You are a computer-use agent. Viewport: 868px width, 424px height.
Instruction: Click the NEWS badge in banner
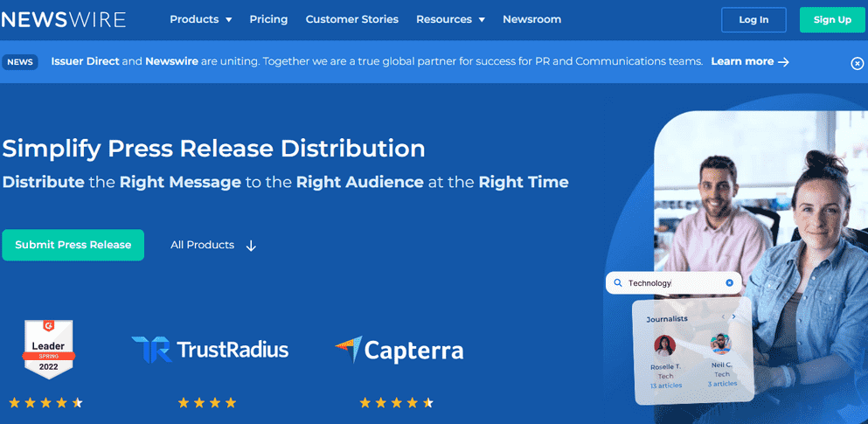click(20, 62)
